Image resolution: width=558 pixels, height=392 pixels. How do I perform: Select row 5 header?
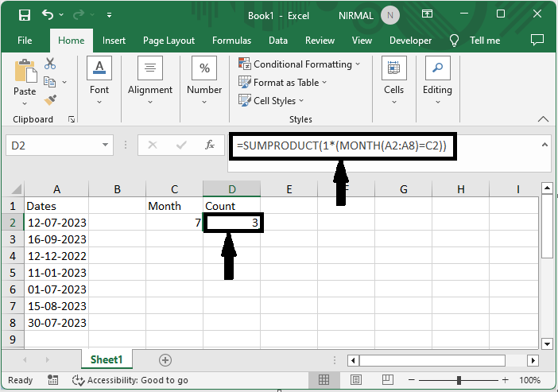13,273
